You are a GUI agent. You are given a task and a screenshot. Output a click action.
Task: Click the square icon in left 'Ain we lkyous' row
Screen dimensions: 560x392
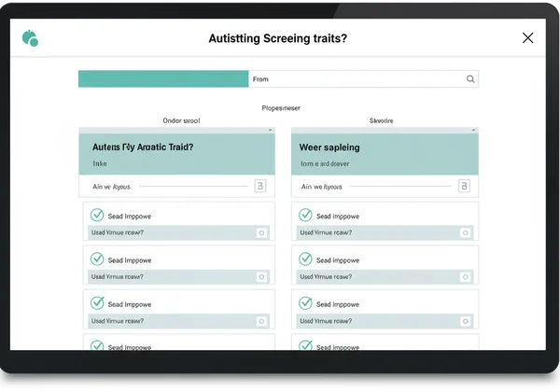[259, 187]
